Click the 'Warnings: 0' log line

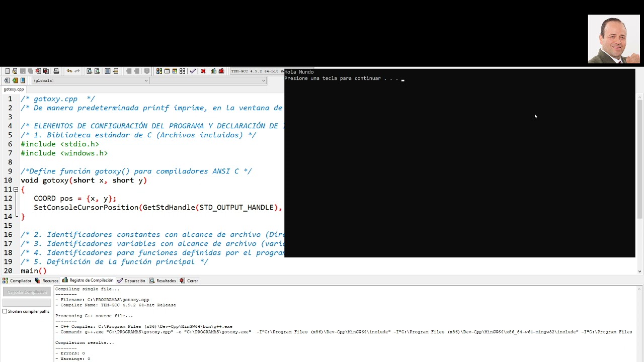(72, 359)
